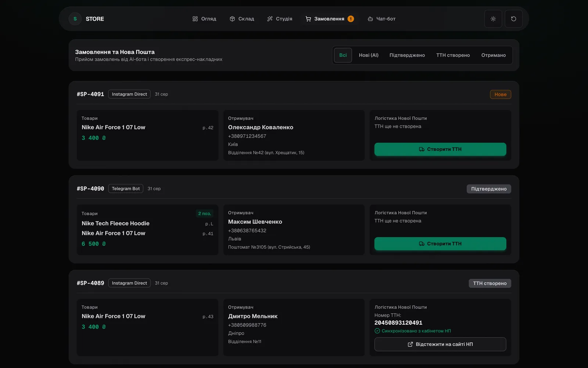588x368 pixels.
Task: Open the Замовлення orders tab
Action: [330, 19]
